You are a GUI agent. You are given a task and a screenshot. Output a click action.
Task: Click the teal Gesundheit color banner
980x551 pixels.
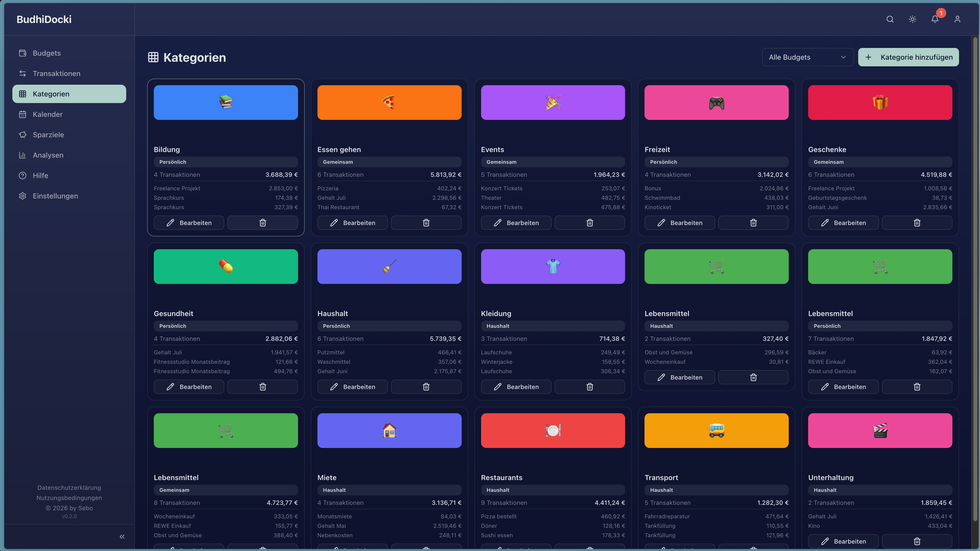pos(226,267)
